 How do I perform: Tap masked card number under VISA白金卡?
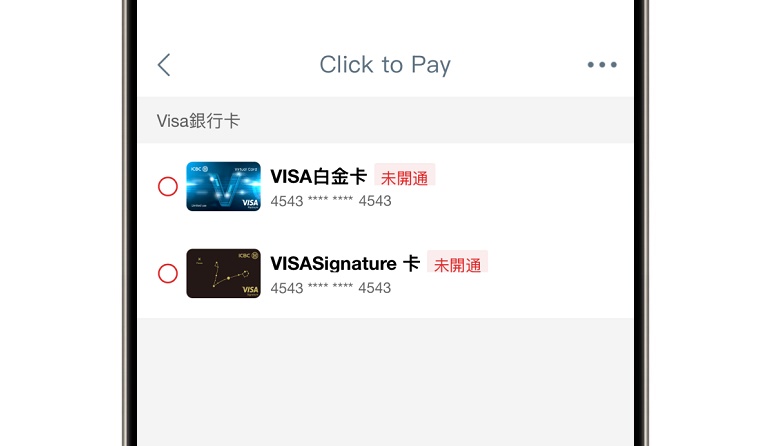pos(331,201)
